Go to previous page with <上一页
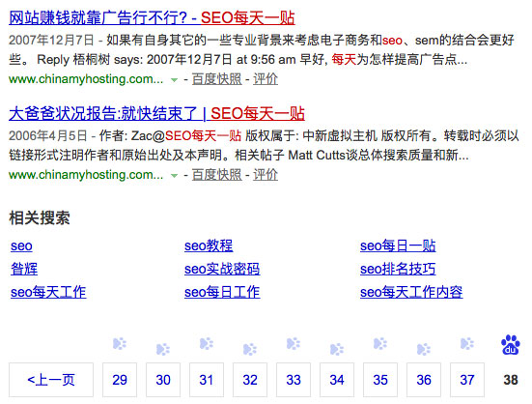Screen dimensions: 532x404 pyautogui.click(x=51, y=380)
